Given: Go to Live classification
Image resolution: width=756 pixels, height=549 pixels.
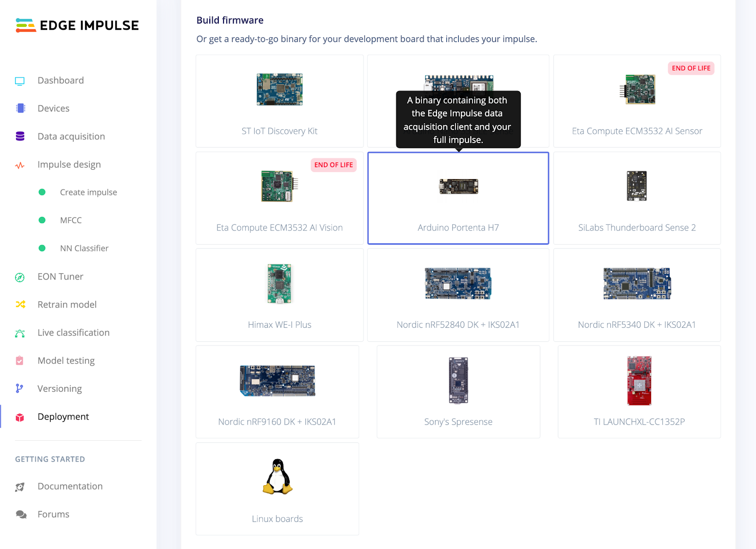Looking at the screenshot, I should pyautogui.click(x=74, y=333).
